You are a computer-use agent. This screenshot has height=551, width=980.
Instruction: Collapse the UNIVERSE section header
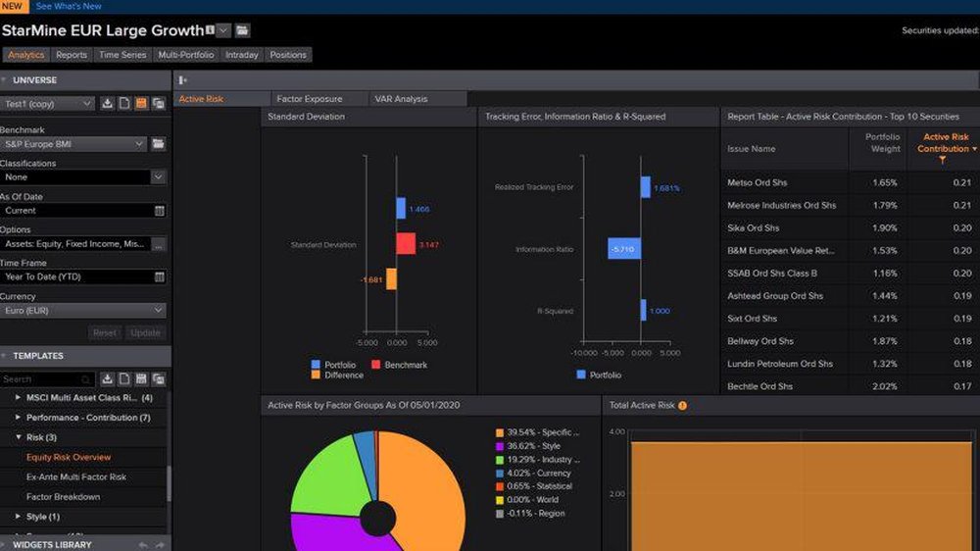pyautogui.click(x=85, y=80)
